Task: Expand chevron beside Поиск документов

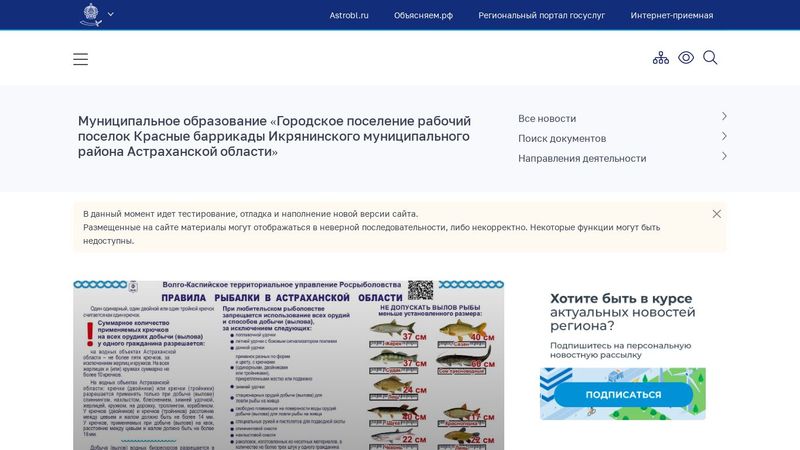Action: click(724, 136)
